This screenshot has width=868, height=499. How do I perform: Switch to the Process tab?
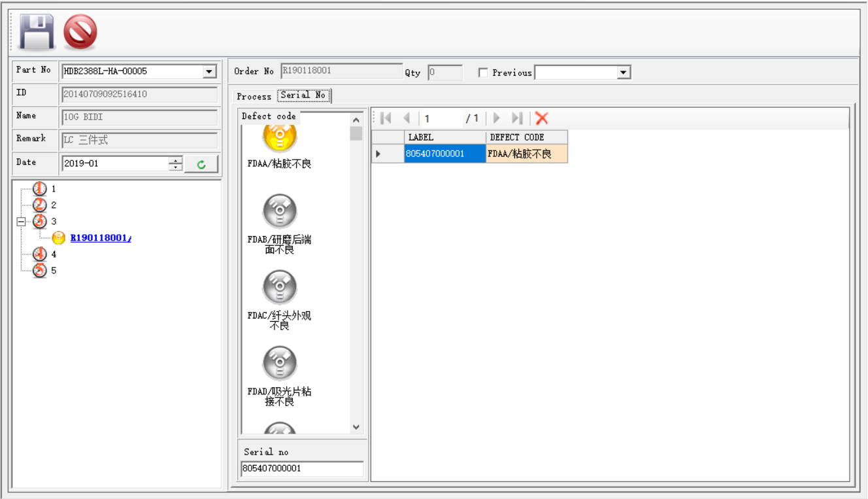[254, 96]
